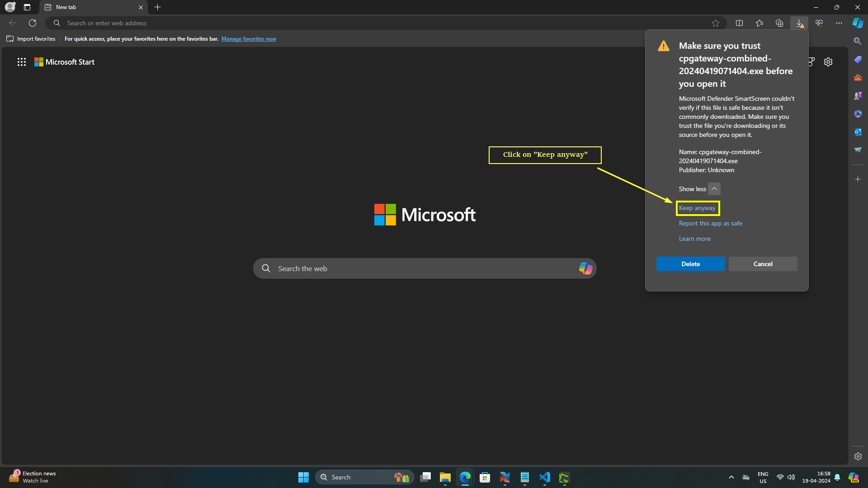Show hidden system tray icons chevron
Image resolution: width=868 pixels, height=488 pixels.
[x=731, y=477]
